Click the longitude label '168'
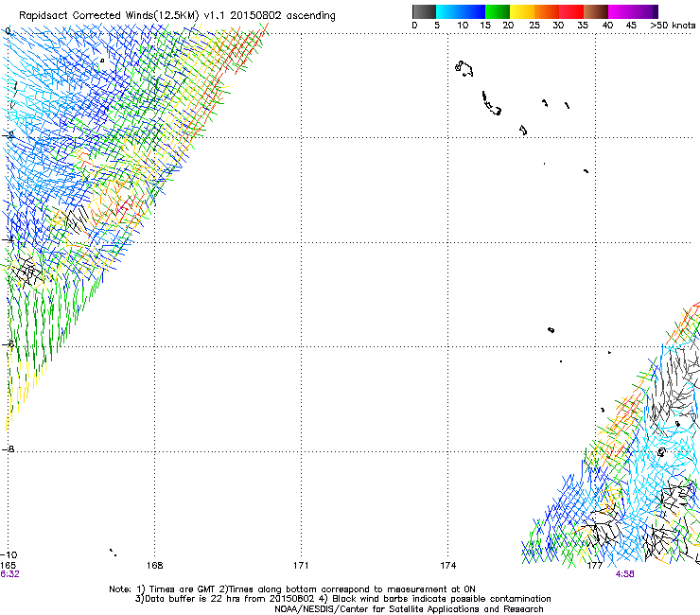The width and height of the screenshot is (700, 615). [154, 566]
